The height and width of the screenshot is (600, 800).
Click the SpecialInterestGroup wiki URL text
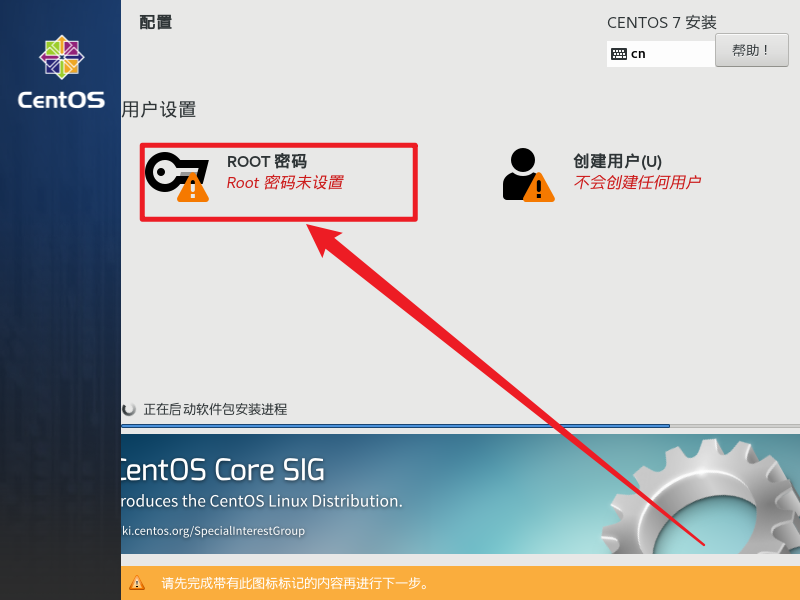coord(213,531)
